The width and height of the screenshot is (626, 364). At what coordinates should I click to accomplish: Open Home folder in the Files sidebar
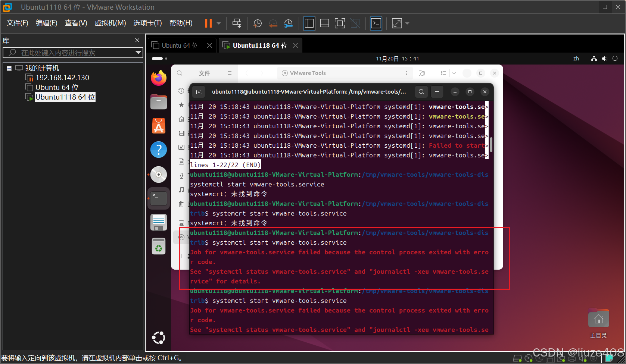tap(181, 119)
